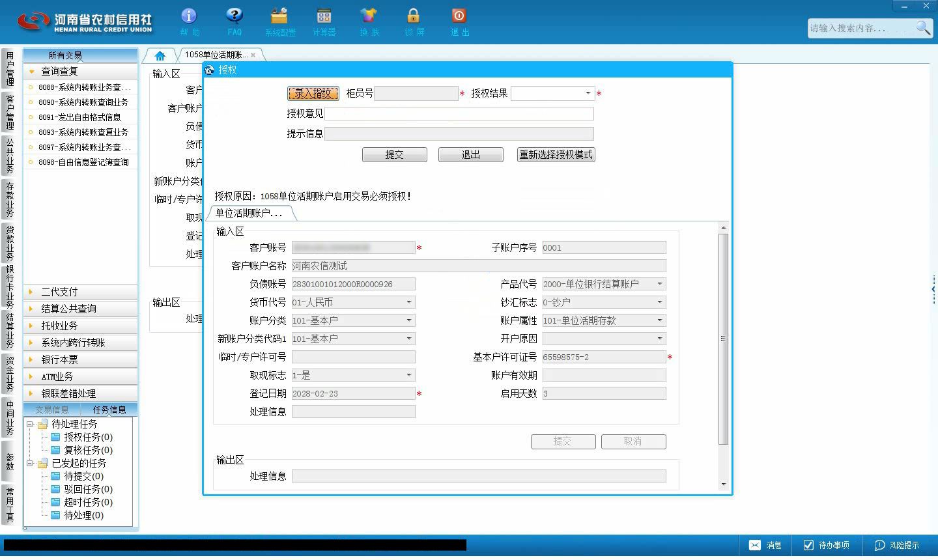Image resolution: width=938 pixels, height=560 pixels.
Task: Collapse the 待处理任务 tree node
Action: click(29, 424)
